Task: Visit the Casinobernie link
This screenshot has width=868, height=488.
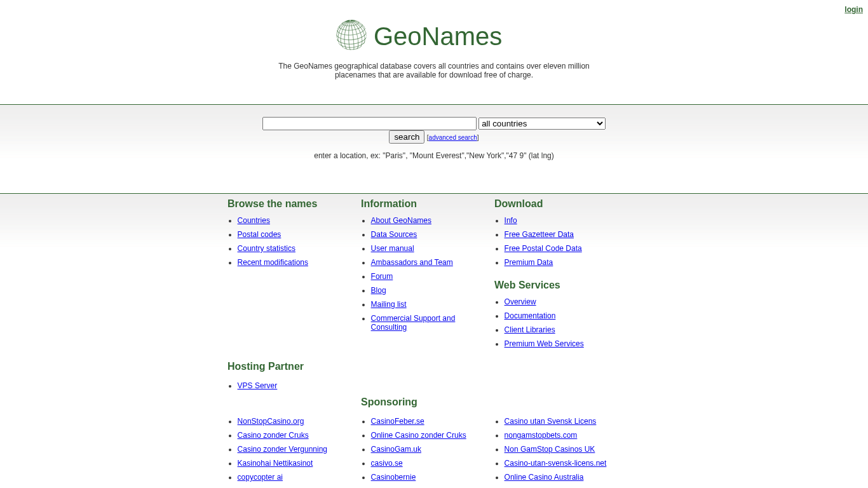Action: [393, 477]
